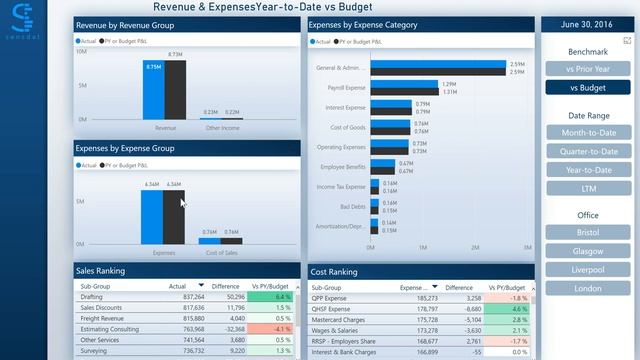Click General & Admin blue bar

(x=438, y=64)
